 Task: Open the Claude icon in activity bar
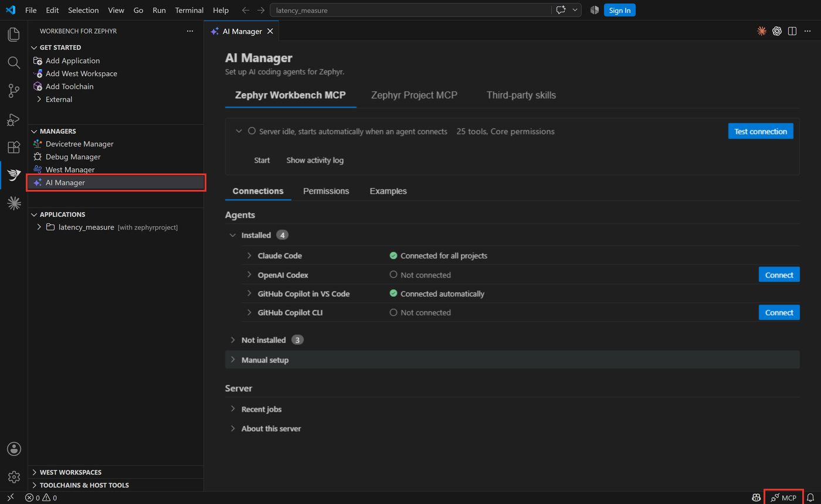click(13, 203)
